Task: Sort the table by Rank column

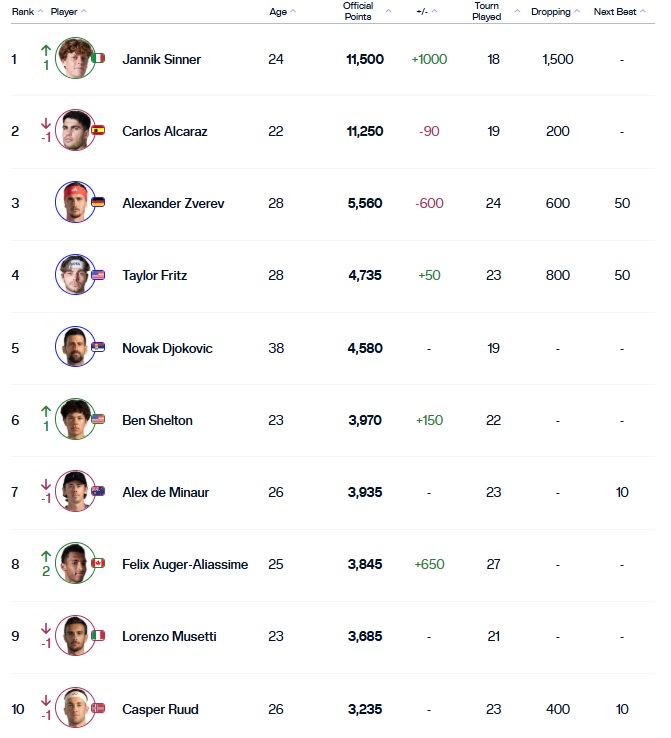Action: click(x=22, y=12)
